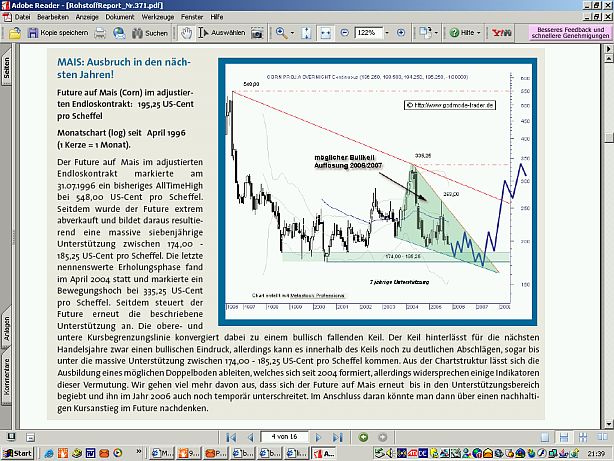Click the corn chart image
Image resolution: width=614 pixels, height=461 pixels.
tap(377, 192)
